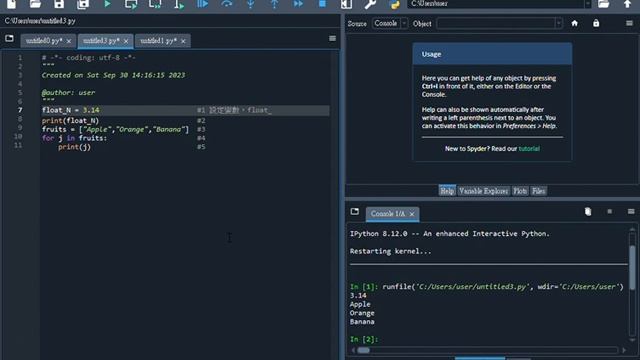Click console scroll right arrow
This screenshot has width=640, height=360.
point(624,350)
